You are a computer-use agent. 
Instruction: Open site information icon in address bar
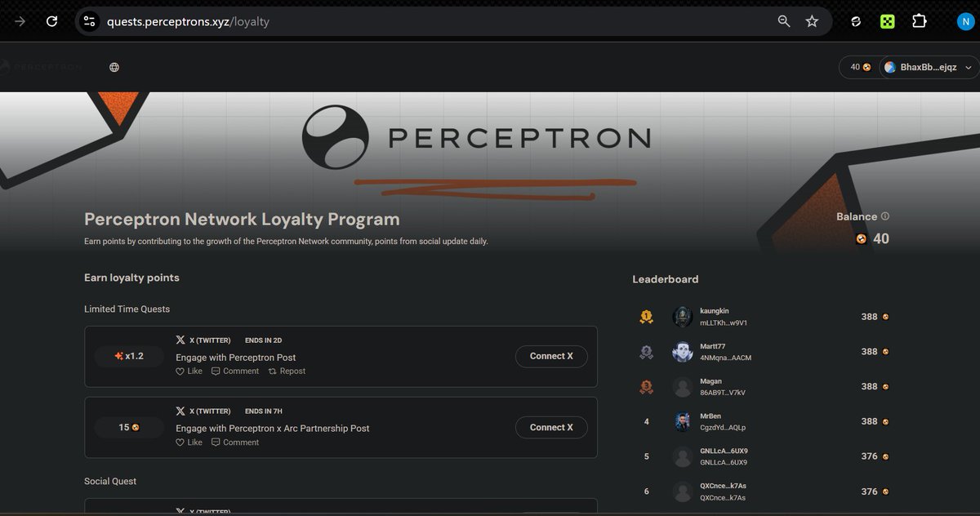point(90,22)
